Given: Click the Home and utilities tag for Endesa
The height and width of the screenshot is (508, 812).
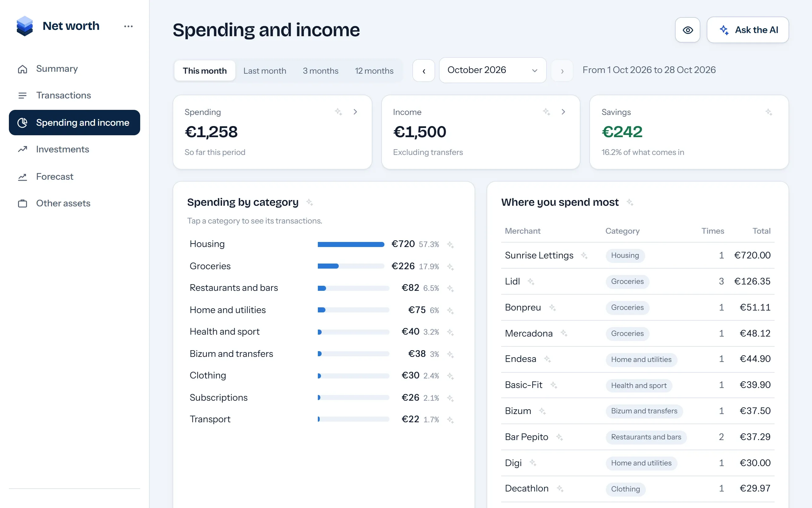Looking at the screenshot, I should click(x=641, y=359).
